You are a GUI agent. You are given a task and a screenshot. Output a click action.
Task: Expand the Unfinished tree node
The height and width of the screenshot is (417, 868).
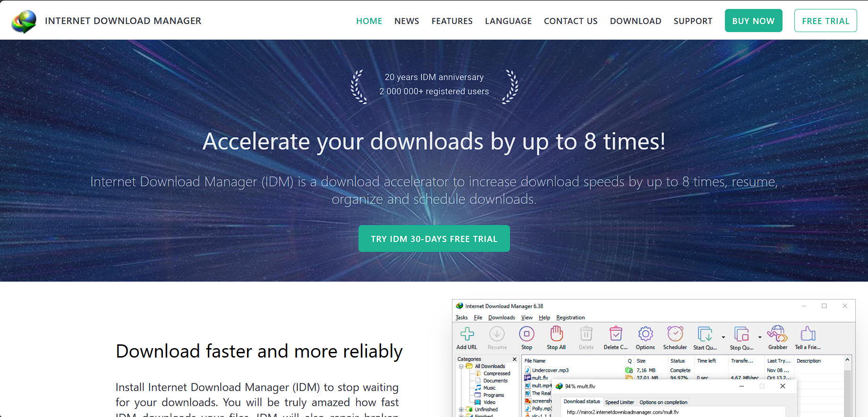pyautogui.click(x=461, y=409)
